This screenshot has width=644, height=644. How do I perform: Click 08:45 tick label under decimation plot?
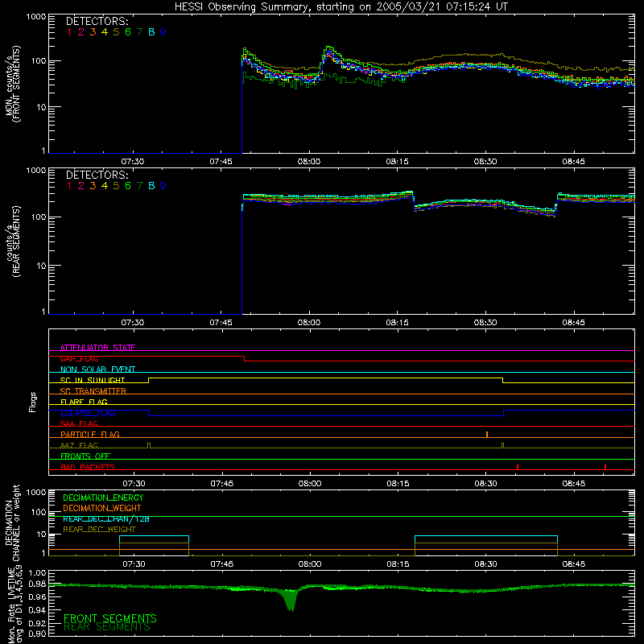pos(573,564)
